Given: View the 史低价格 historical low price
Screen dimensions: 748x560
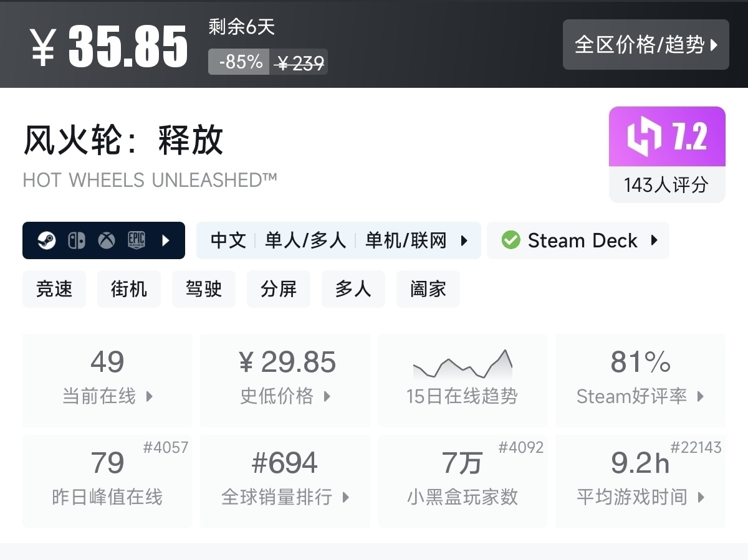Looking at the screenshot, I should [x=285, y=380].
